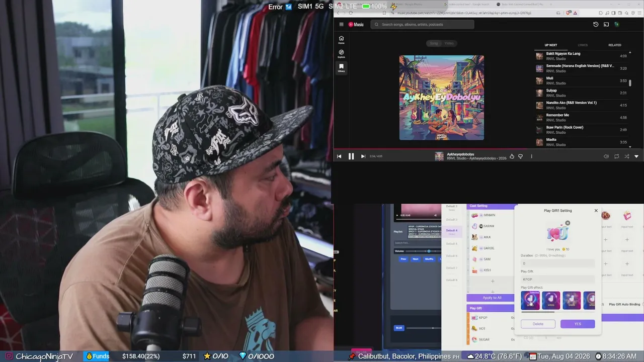The image size is (644, 362).
Task: Remove the I love you gift image
Action: (568, 223)
